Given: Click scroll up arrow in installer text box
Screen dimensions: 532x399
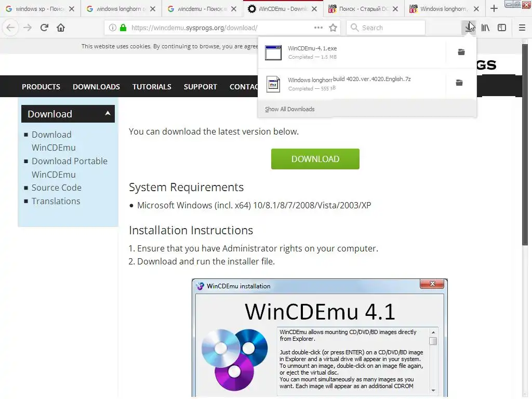Looking at the screenshot, I should (433, 332).
